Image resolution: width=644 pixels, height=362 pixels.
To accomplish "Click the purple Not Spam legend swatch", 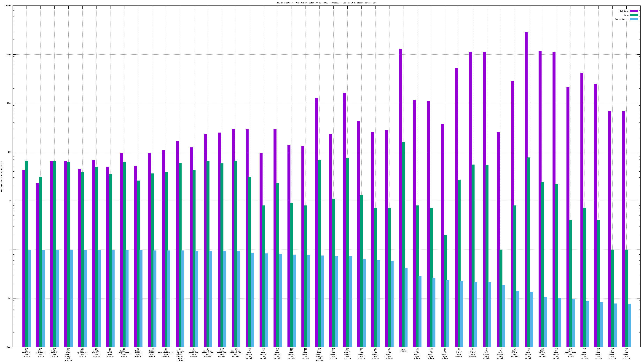I will [634, 11].
